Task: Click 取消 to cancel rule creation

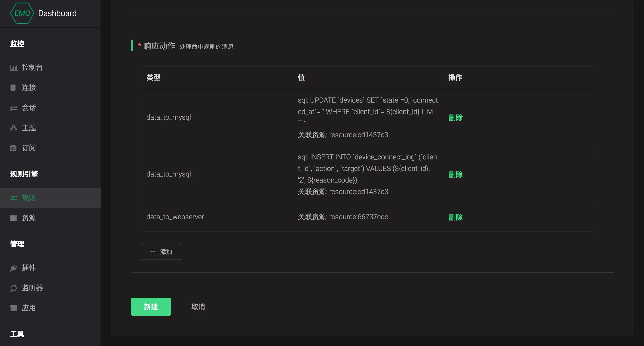Action: pyautogui.click(x=198, y=307)
